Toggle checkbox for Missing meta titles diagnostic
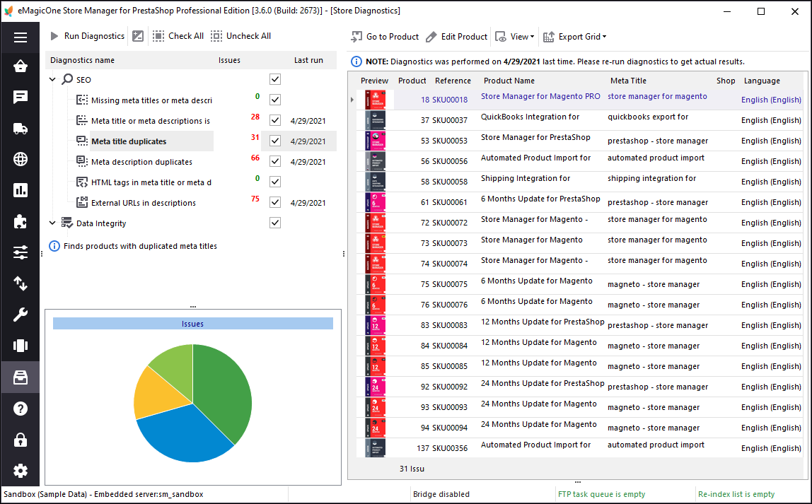The width and height of the screenshot is (812, 504). (275, 100)
